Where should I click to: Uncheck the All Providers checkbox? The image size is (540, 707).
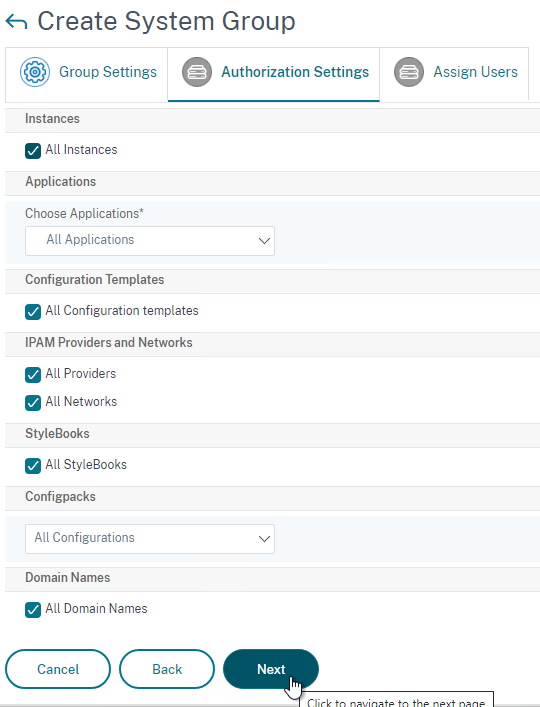[x=33, y=375]
